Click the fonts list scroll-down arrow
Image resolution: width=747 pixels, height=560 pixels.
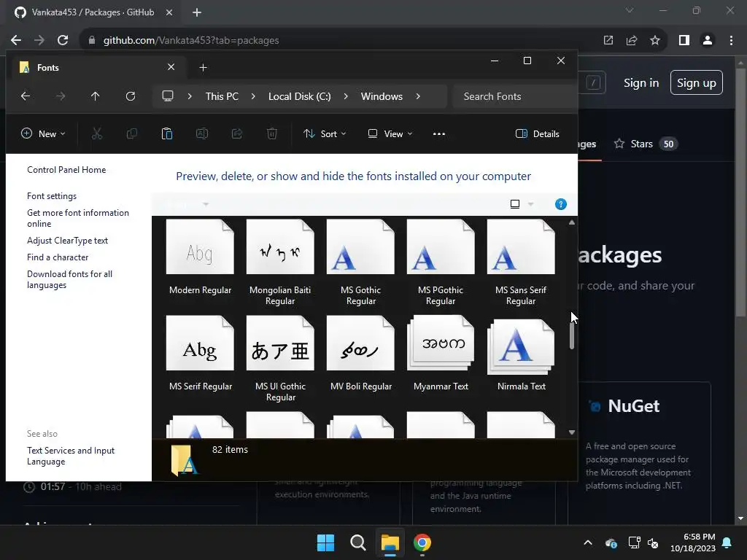point(572,432)
